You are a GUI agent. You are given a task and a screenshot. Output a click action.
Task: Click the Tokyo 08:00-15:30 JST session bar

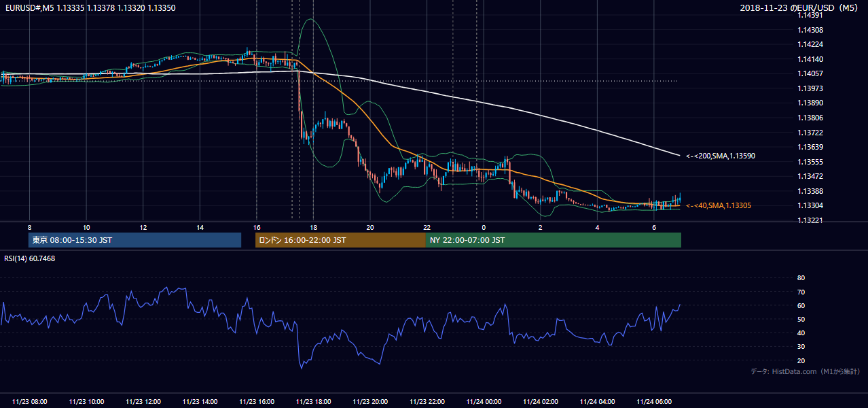(x=134, y=240)
